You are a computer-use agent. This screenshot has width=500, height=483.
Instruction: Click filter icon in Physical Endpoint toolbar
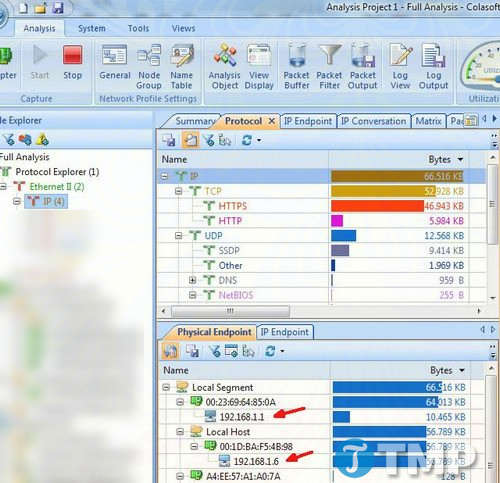(215, 351)
